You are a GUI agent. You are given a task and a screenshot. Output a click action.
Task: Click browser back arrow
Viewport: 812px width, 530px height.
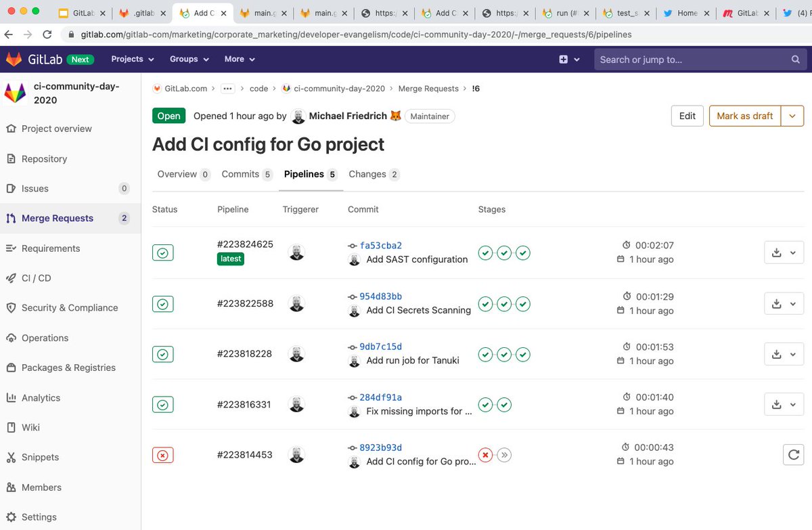9,34
